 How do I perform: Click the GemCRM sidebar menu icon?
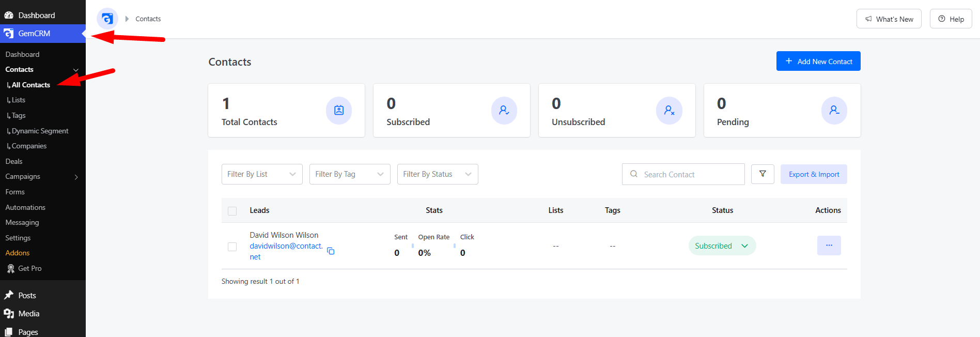(x=9, y=34)
